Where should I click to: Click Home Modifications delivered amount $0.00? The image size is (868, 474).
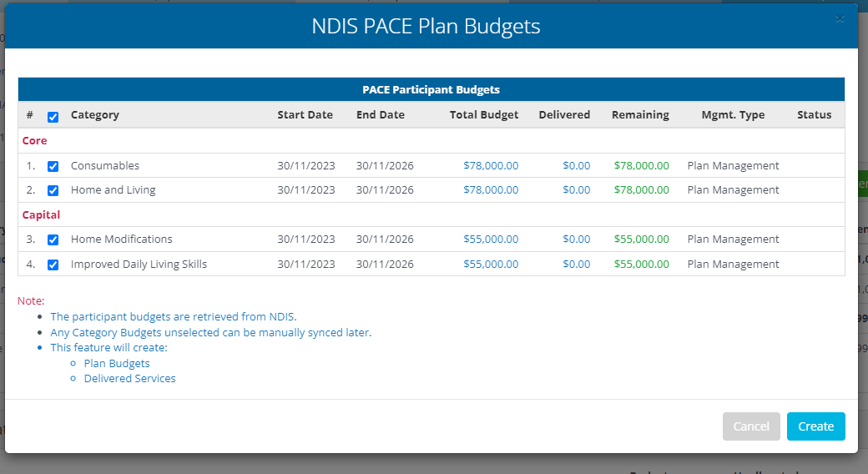(x=576, y=240)
